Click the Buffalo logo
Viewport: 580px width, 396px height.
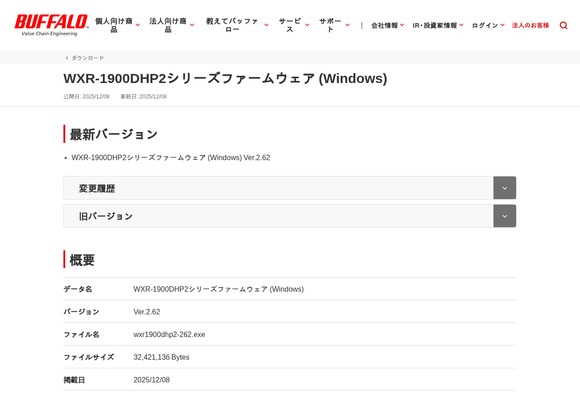51,25
